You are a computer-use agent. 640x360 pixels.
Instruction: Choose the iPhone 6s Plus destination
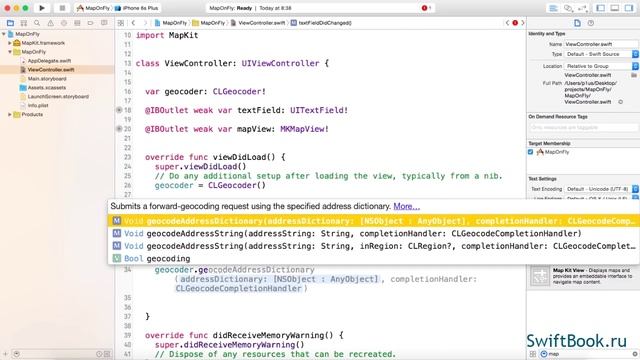[x=136, y=8]
